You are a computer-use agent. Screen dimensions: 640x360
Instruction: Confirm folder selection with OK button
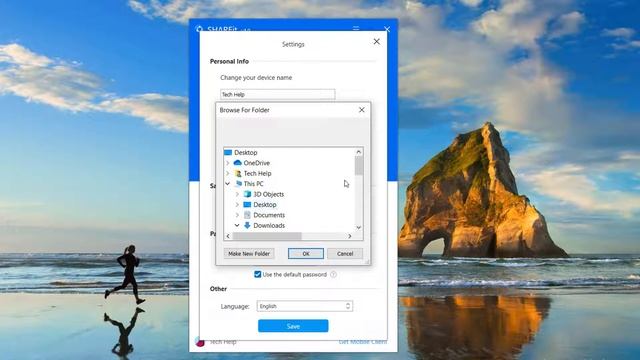pyautogui.click(x=306, y=253)
